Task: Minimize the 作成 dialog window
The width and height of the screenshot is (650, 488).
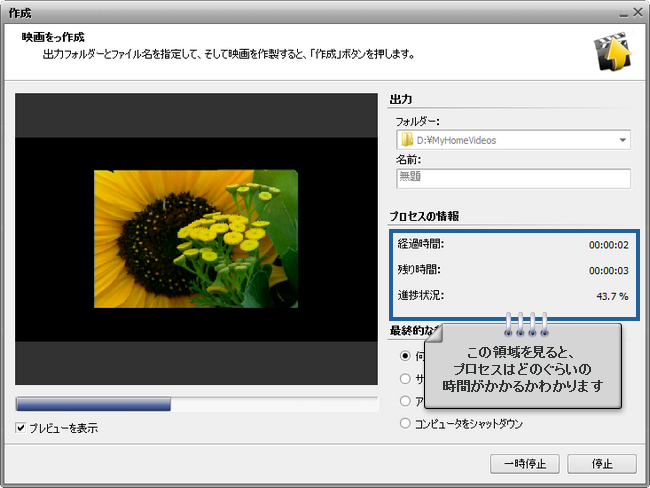Action: [622, 11]
